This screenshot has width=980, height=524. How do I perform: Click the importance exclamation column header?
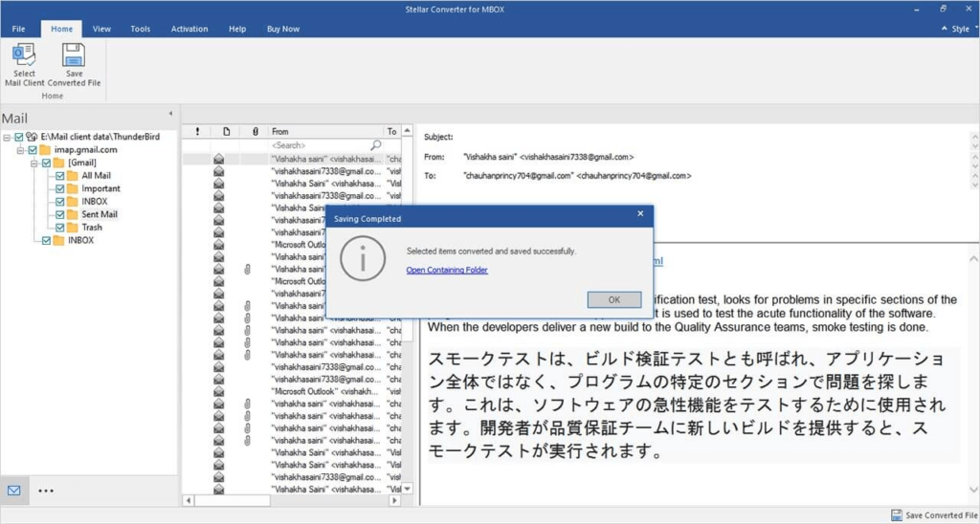(197, 131)
